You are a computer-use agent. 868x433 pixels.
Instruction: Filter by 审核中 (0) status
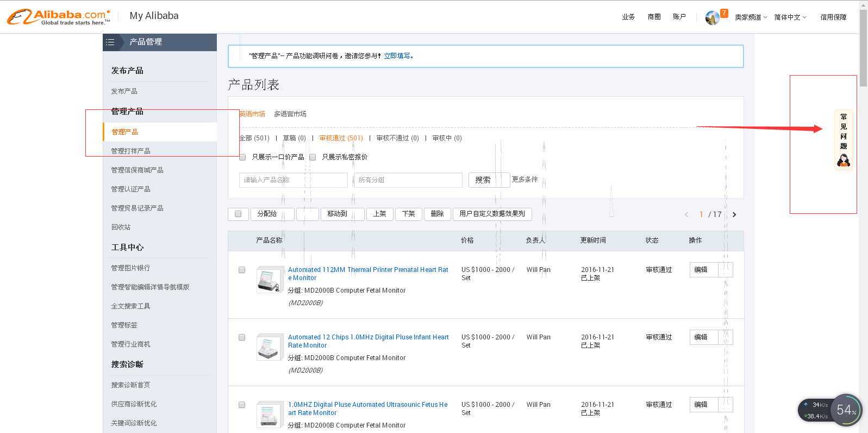[447, 138]
